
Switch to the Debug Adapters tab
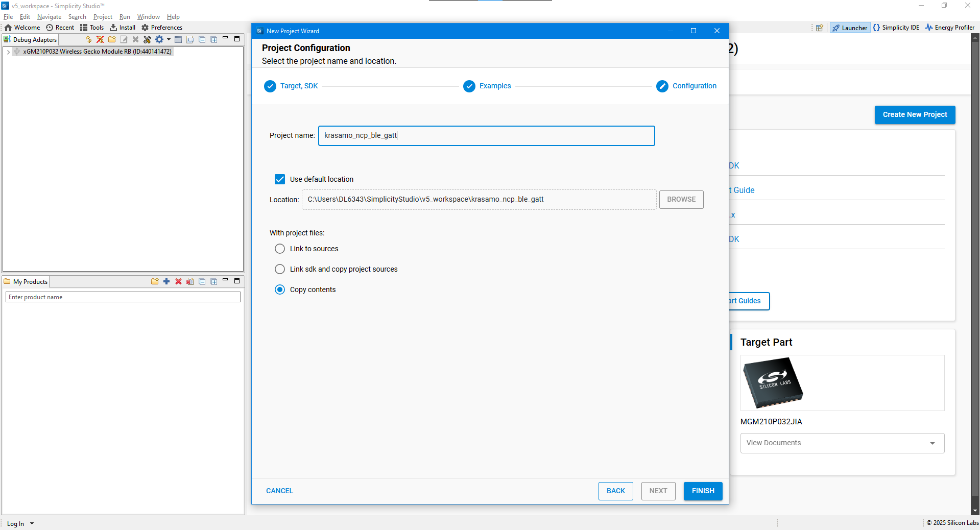click(x=30, y=39)
